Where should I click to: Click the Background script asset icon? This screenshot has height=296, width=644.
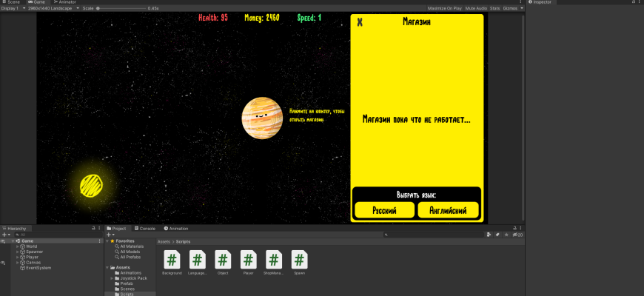pos(172,260)
